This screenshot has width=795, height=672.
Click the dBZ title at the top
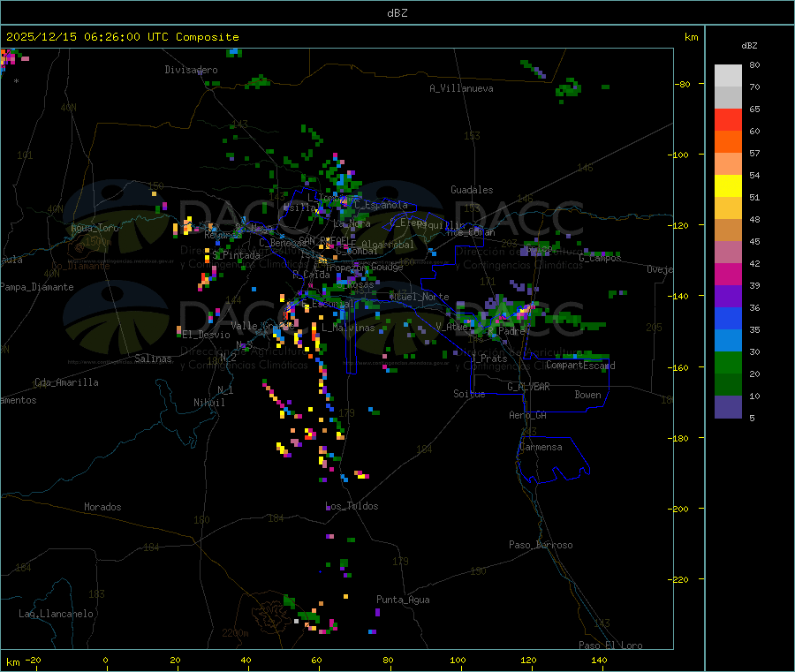click(397, 12)
